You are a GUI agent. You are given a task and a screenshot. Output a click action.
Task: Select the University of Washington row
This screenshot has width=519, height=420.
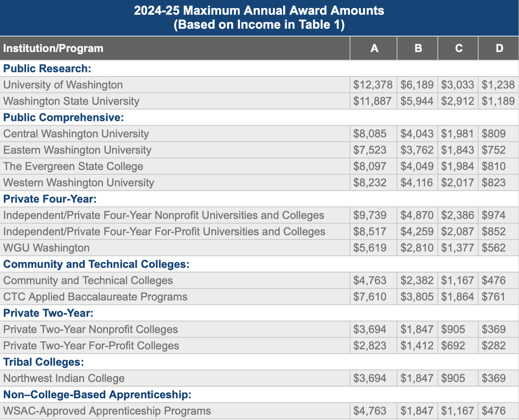coord(62,85)
